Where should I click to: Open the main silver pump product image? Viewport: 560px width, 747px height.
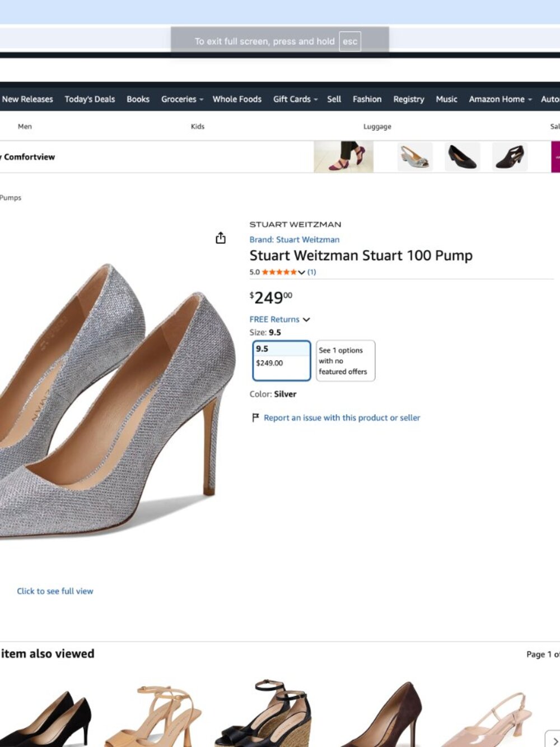point(118,401)
